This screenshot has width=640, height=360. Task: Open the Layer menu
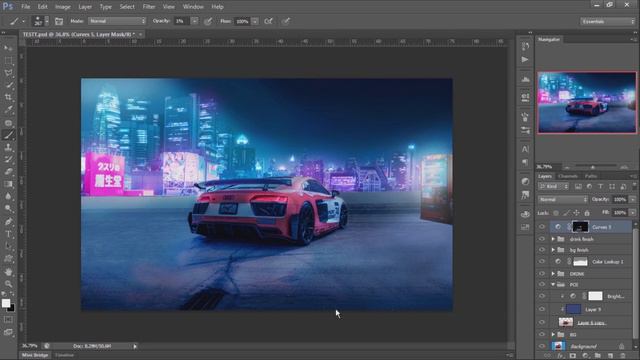[x=85, y=7]
